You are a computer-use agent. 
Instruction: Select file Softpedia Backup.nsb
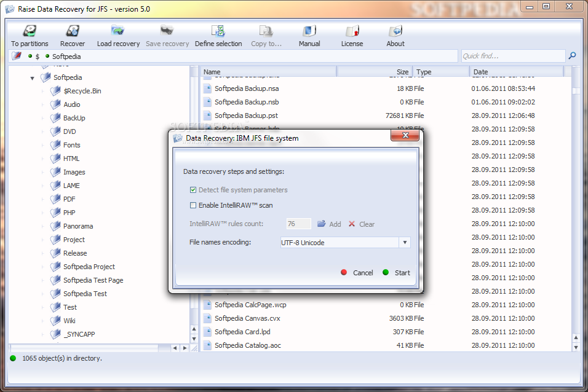(247, 102)
